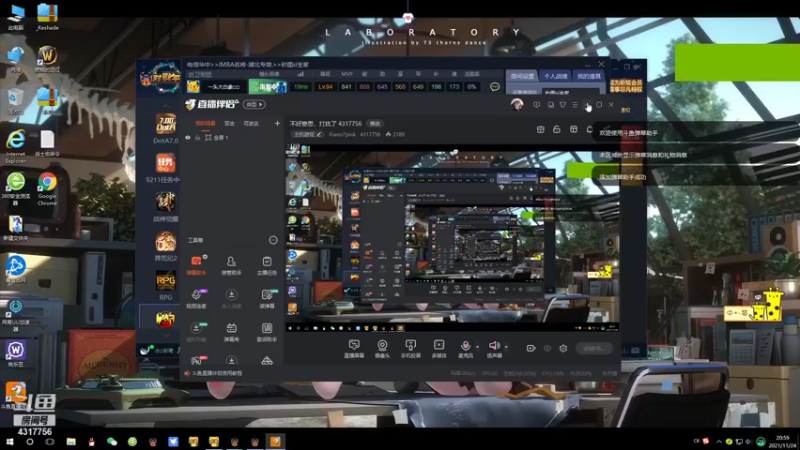
Task: Open the taskbar clock showing 20:59
Action: click(x=782, y=441)
